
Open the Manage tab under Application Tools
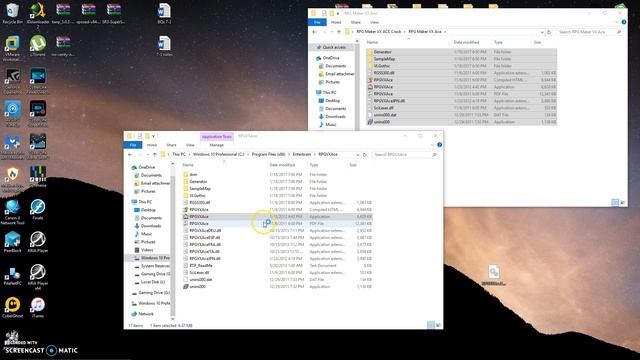(216, 145)
